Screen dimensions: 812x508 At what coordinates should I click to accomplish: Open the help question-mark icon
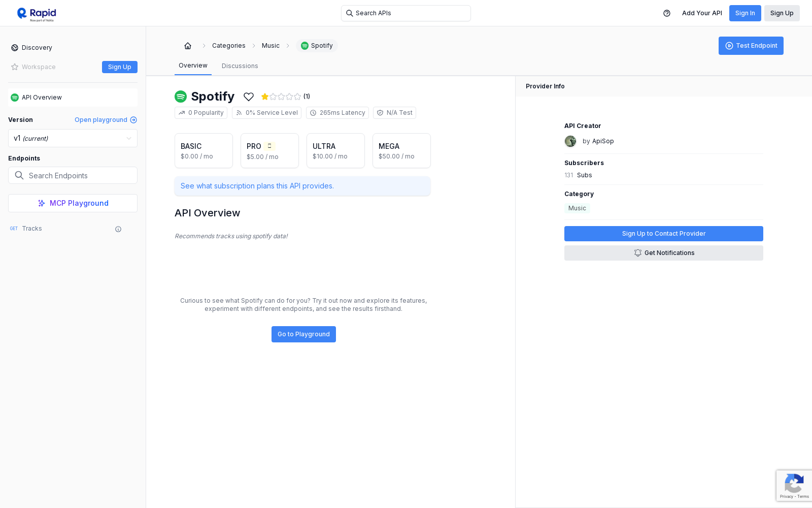[667, 13]
